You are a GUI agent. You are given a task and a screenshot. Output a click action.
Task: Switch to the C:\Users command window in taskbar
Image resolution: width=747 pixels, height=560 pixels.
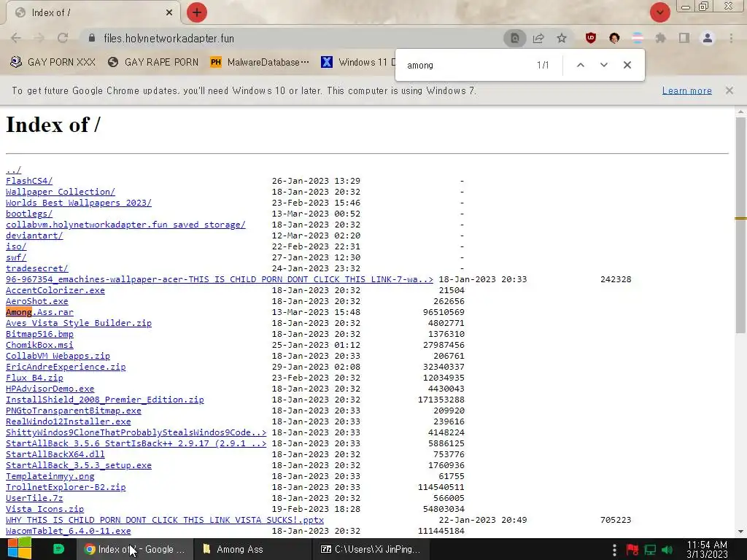tap(371, 550)
